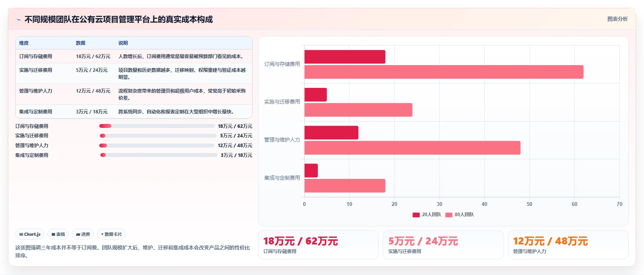Click the chart axis label 管理与维护人力

coord(282,140)
